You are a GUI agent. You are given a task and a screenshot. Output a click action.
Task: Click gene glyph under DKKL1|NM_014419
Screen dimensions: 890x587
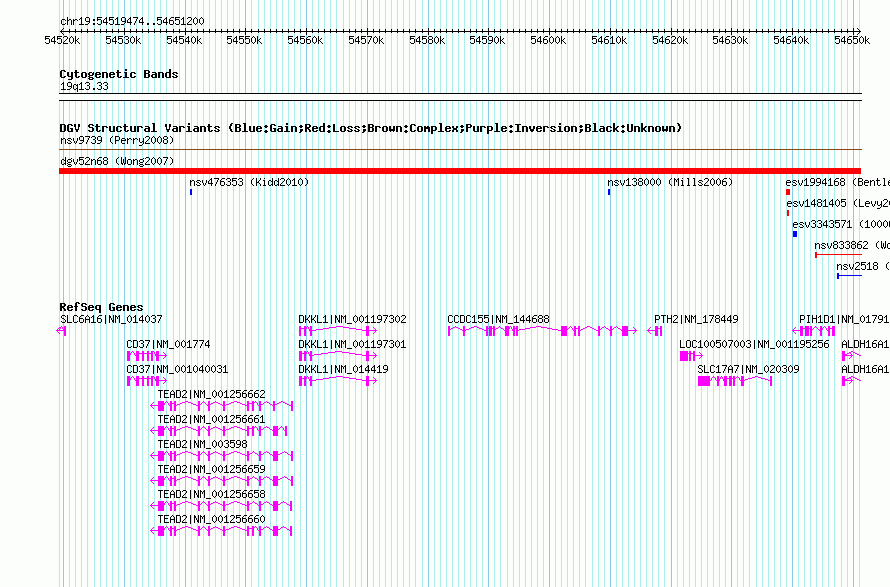pyautogui.click(x=338, y=381)
